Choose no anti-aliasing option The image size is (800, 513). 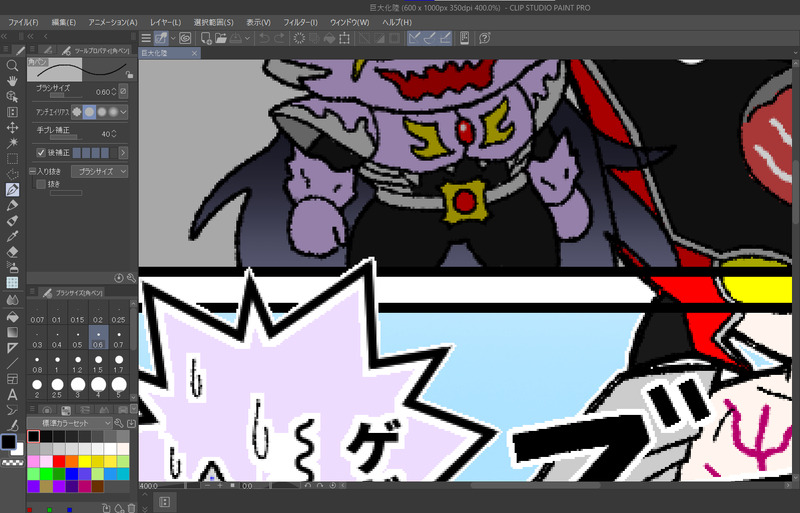click(x=77, y=112)
